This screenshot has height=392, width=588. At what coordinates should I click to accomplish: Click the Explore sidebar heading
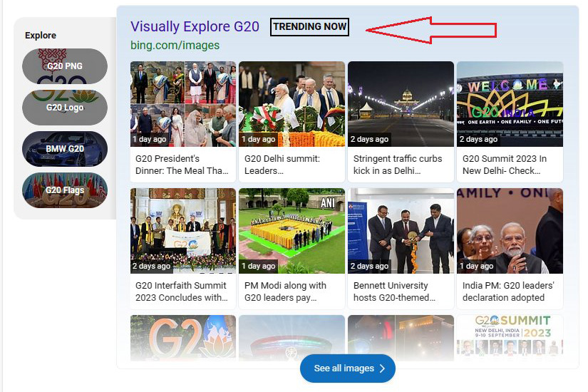point(41,36)
